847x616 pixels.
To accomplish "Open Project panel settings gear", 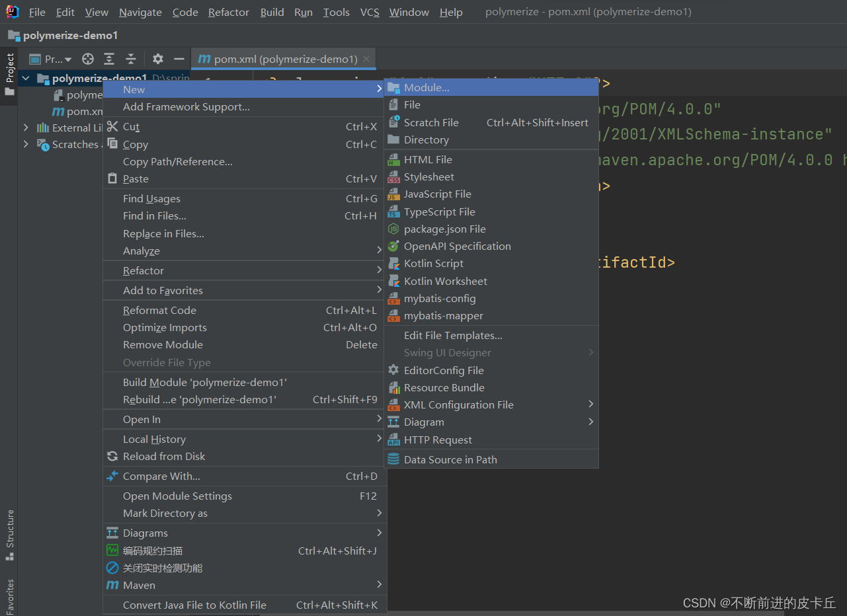I will [x=157, y=59].
